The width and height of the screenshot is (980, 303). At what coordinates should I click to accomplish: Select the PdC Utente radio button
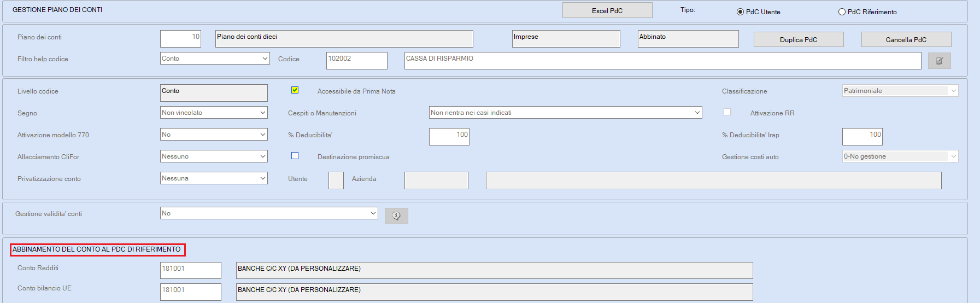point(740,12)
